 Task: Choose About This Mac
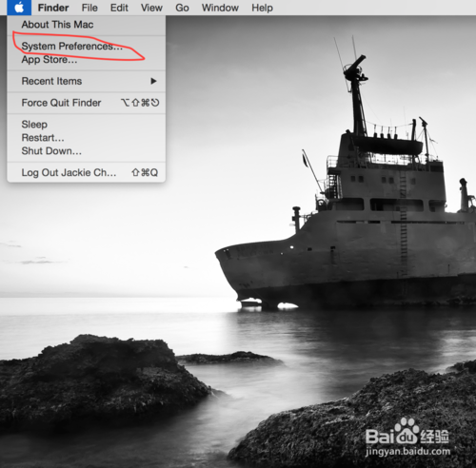click(87, 25)
